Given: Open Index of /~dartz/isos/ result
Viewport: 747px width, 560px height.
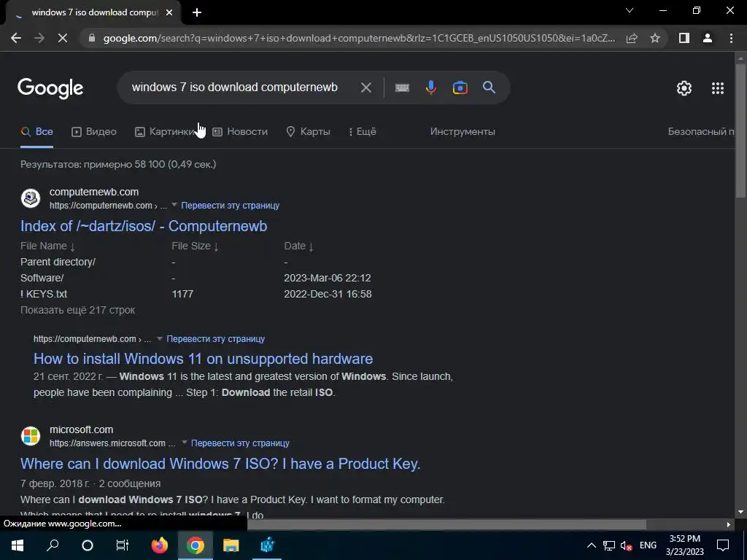Looking at the screenshot, I should (x=144, y=226).
